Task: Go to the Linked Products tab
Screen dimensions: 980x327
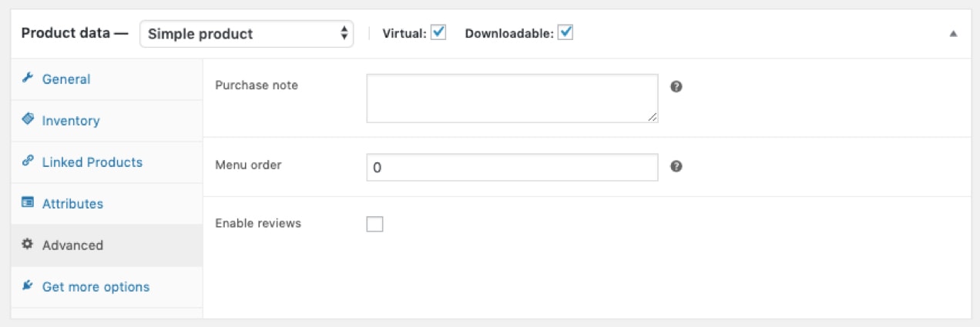Action: coord(92,162)
